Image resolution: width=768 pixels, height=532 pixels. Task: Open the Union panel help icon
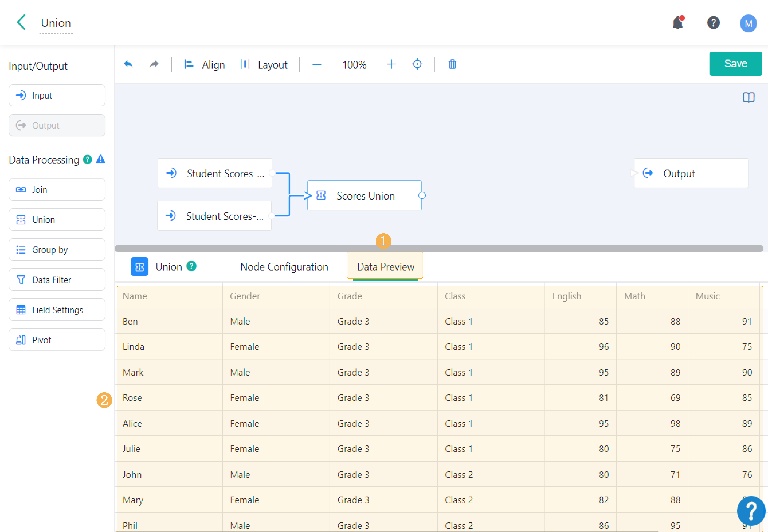(x=191, y=266)
